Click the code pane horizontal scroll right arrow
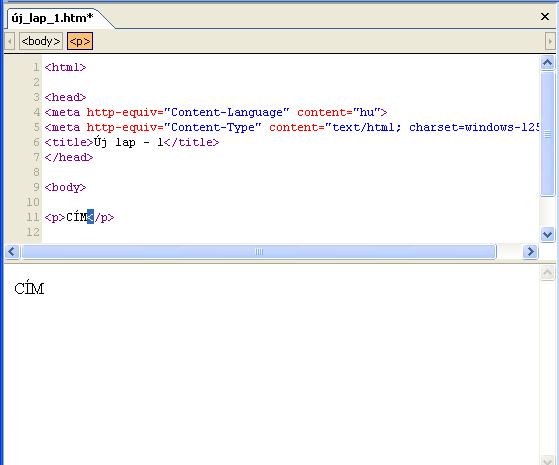 tap(530, 251)
